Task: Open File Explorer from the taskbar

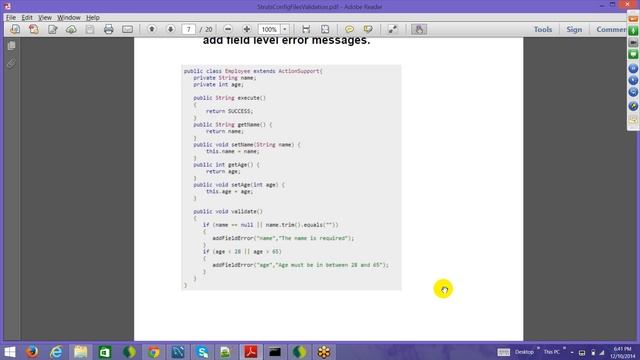Action: pyautogui.click(x=81, y=352)
